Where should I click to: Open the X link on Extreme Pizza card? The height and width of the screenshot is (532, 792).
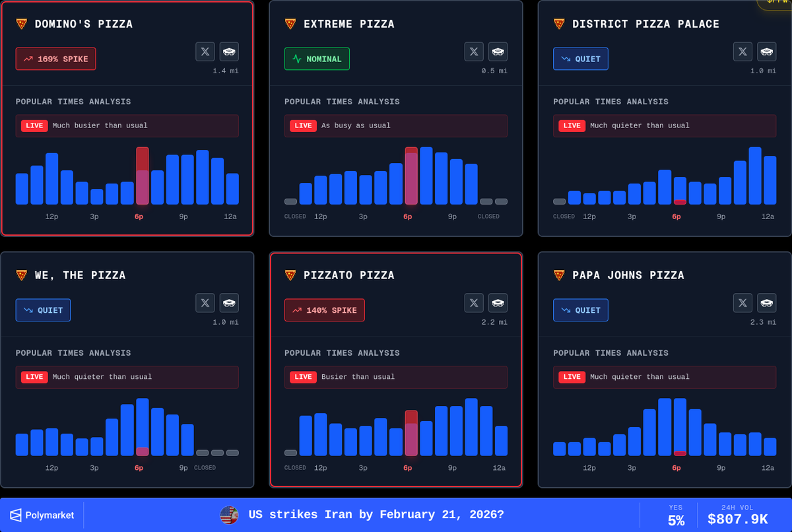pos(474,51)
